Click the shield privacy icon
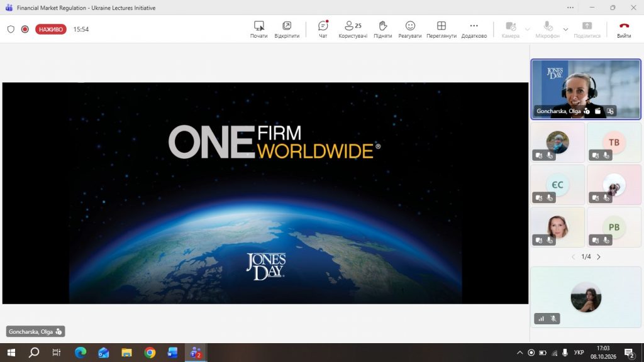Image resolution: width=644 pixels, height=362 pixels. tap(11, 29)
